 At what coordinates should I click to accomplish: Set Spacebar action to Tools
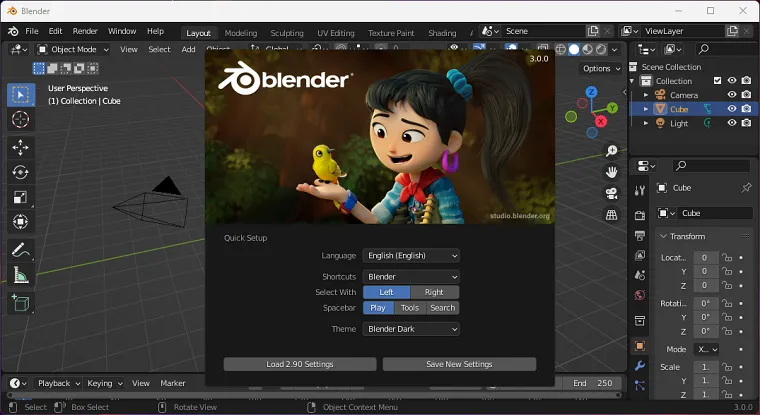point(410,308)
